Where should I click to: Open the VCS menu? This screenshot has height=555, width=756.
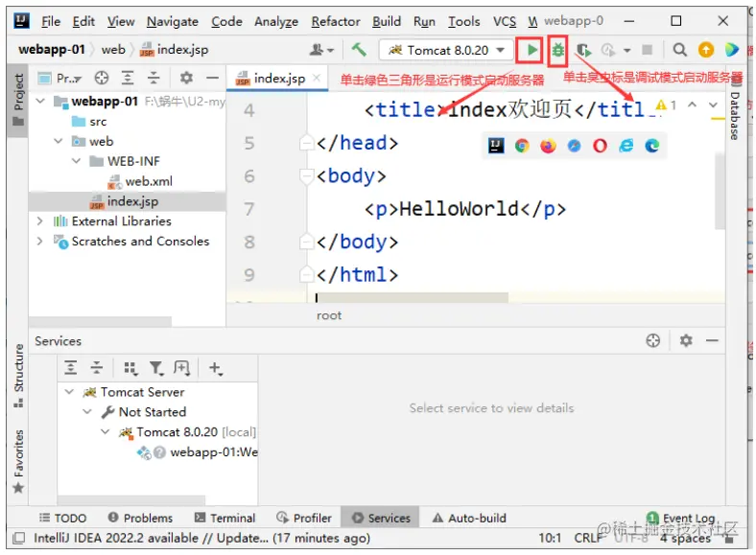(505, 22)
